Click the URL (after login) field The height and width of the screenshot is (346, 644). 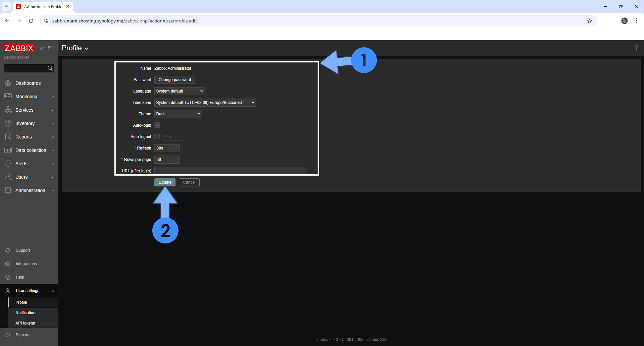(x=230, y=171)
